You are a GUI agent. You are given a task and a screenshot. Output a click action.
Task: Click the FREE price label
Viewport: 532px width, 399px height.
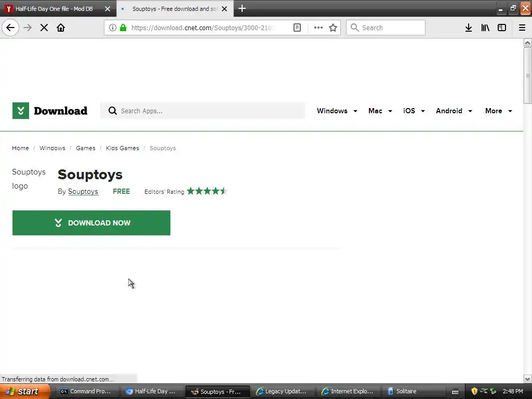coord(121,191)
